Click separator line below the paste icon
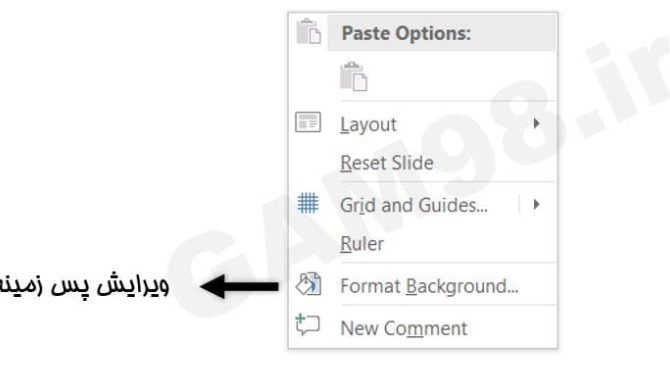This screenshot has width=670, height=388. (x=448, y=101)
